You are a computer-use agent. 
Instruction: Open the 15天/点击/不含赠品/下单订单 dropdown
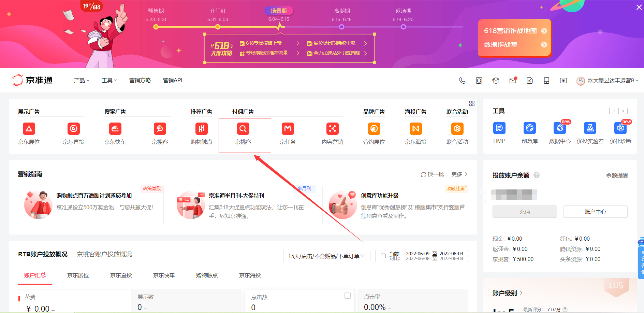coord(327,256)
